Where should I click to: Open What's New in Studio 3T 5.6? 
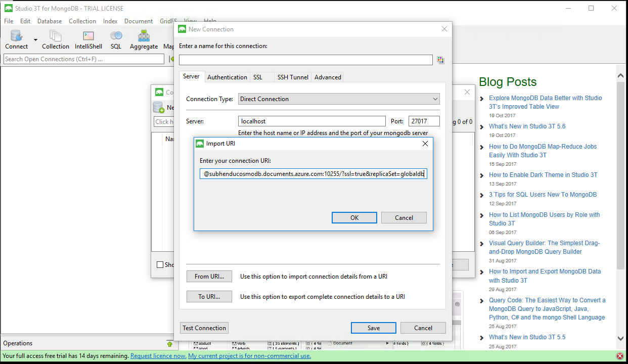(527, 126)
